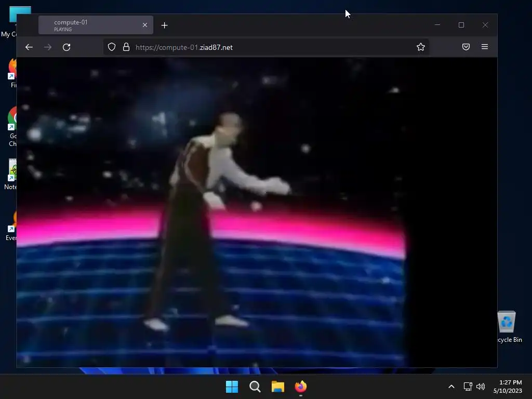Open File Explorer from the taskbar

[277, 387]
